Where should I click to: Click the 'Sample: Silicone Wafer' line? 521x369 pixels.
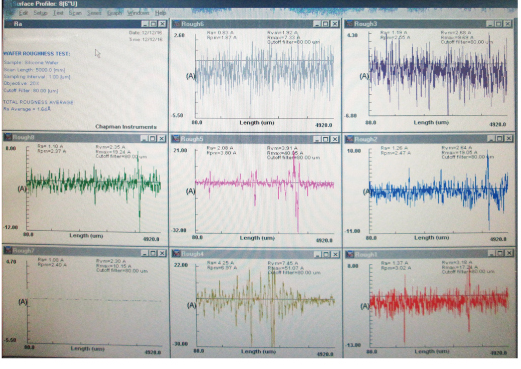click(x=31, y=63)
